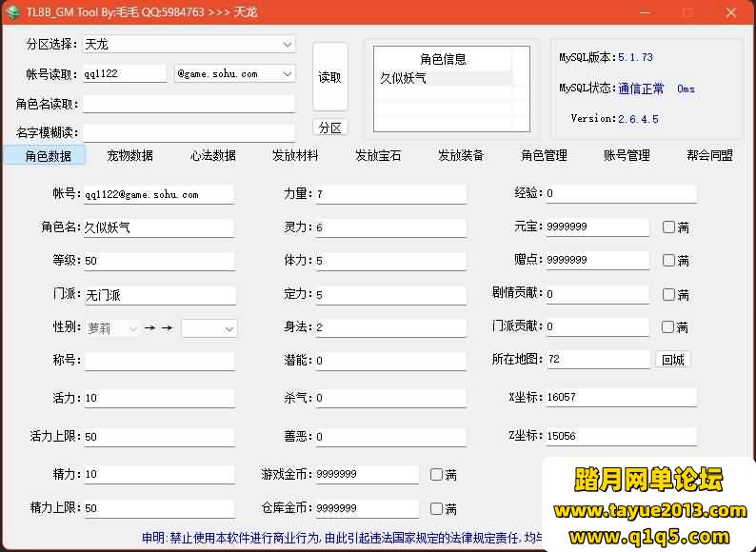Screen dimensions: 756x552
Task: Edit the 赠点 amount field
Action: point(598,260)
